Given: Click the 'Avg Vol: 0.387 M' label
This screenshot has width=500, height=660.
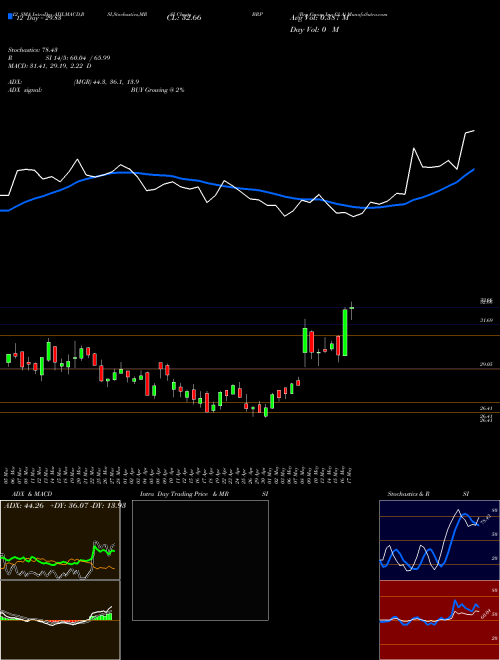Looking at the screenshot, I should [x=320, y=18].
